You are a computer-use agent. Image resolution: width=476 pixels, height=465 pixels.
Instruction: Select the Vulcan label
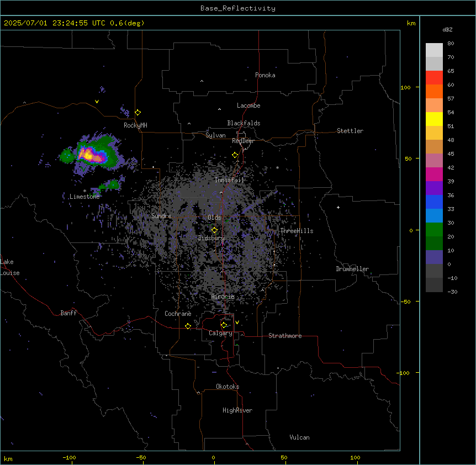point(300,437)
